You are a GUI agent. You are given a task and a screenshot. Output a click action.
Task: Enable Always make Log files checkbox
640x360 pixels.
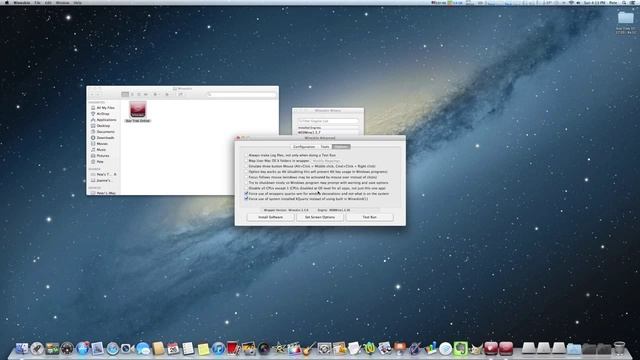(246, 156)
